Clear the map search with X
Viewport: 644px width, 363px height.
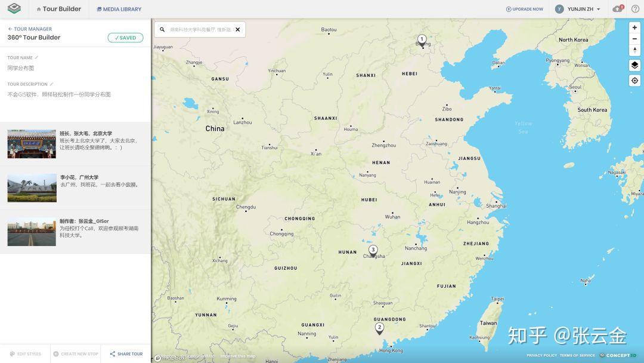tap(238, 30)
